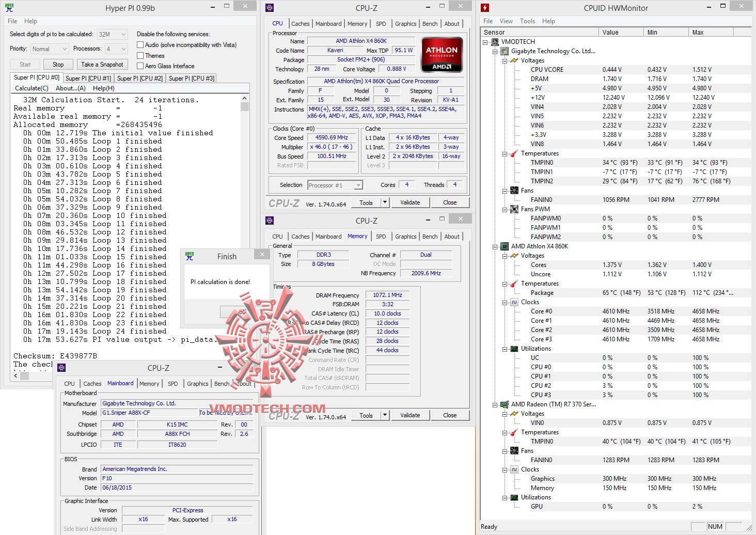Click the Radeon Temperatures thermometer icon
The width and height of the screenshot is (756, 535).
coord(514,432)
